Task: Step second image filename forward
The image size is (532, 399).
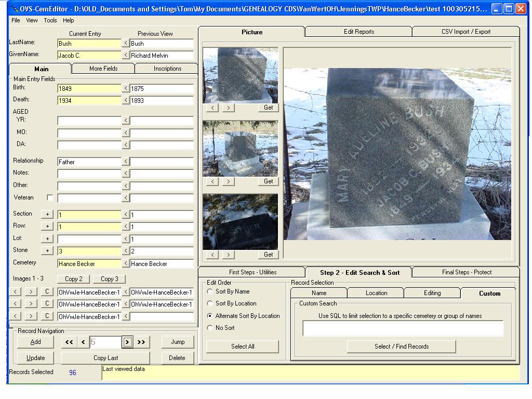Action: pyautogui.click(x=31, y=303)
